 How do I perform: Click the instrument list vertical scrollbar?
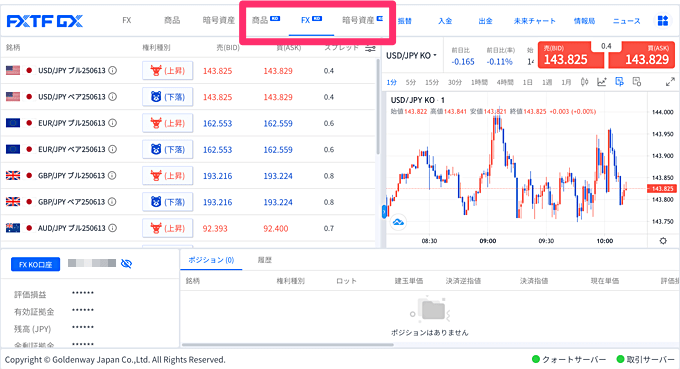378,106
